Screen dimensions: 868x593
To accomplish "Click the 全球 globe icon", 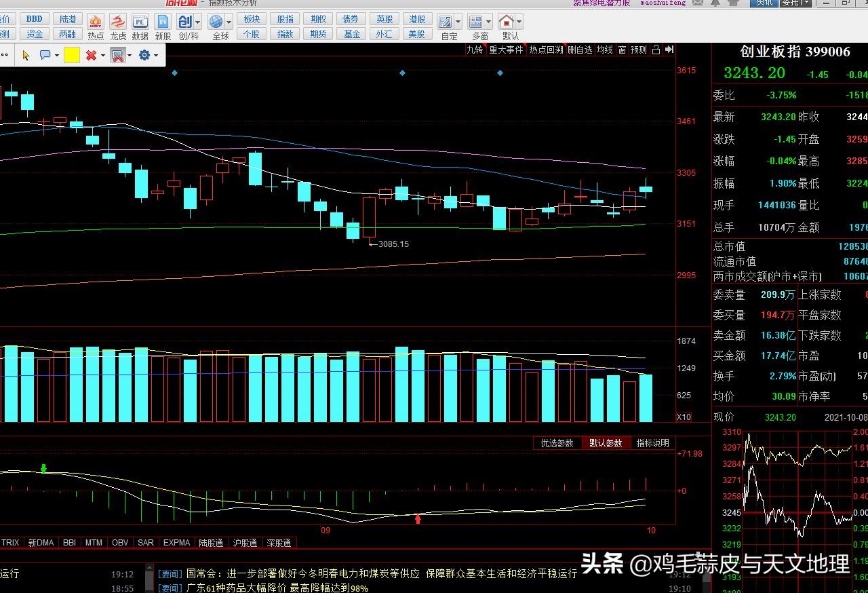I will [x=216, y=22].
